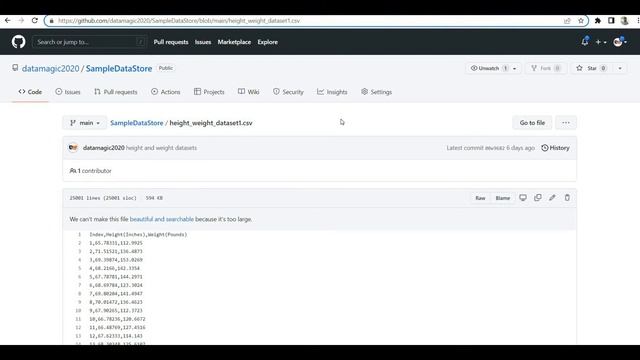Open Issues in top navigation
This screenshot has height=360, width=640.
pyautogui.click(x=203, y=42)
